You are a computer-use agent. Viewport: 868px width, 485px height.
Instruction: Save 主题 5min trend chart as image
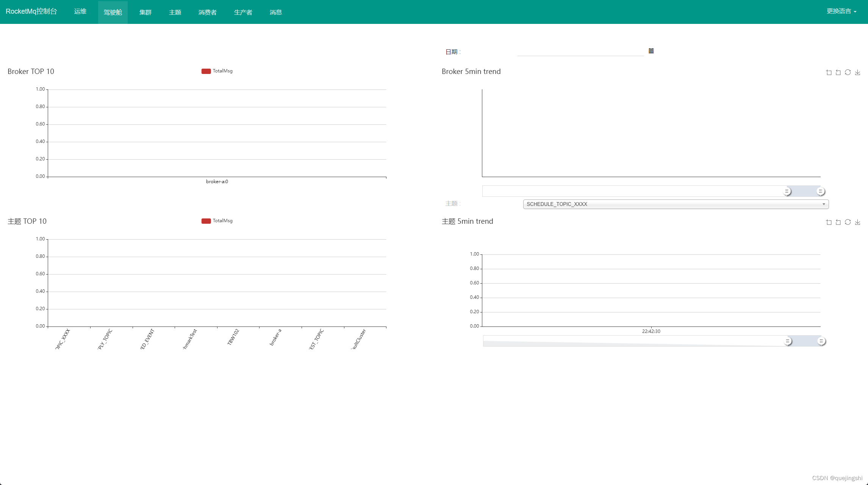858,222
